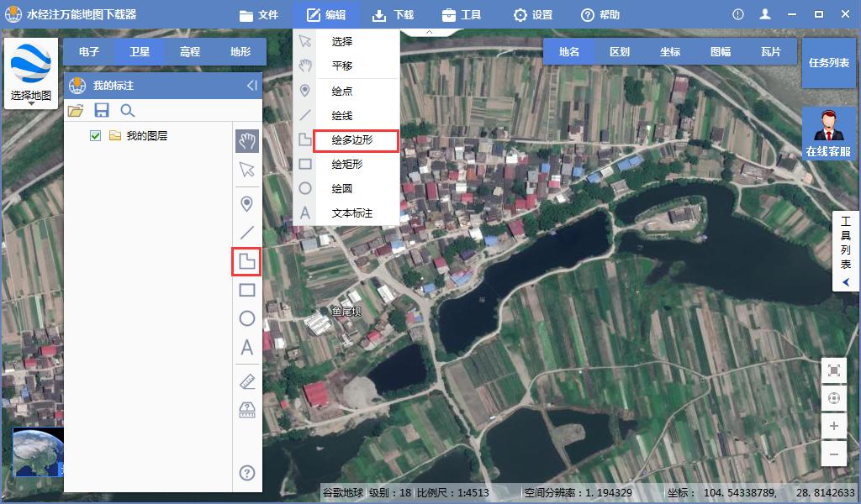Image resolution: width=861 pixels, height=504 pixels.
Task: Select the circle drawing tool in sidebar
Action: click(x=246, y=318)
